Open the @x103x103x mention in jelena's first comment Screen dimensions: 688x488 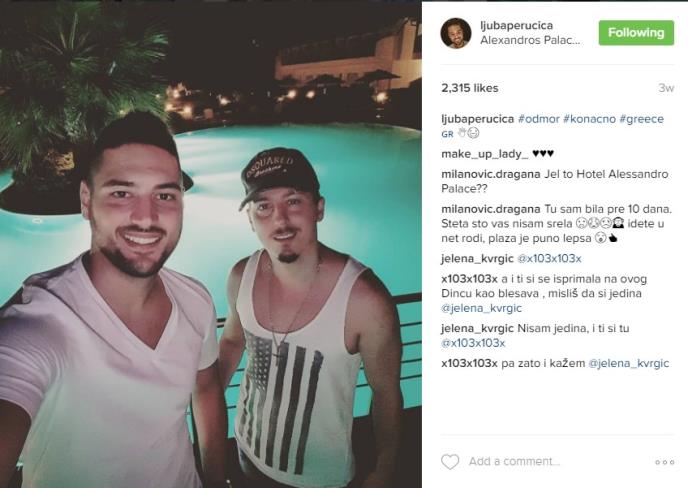pyautogui.click(x=549, y=259)
